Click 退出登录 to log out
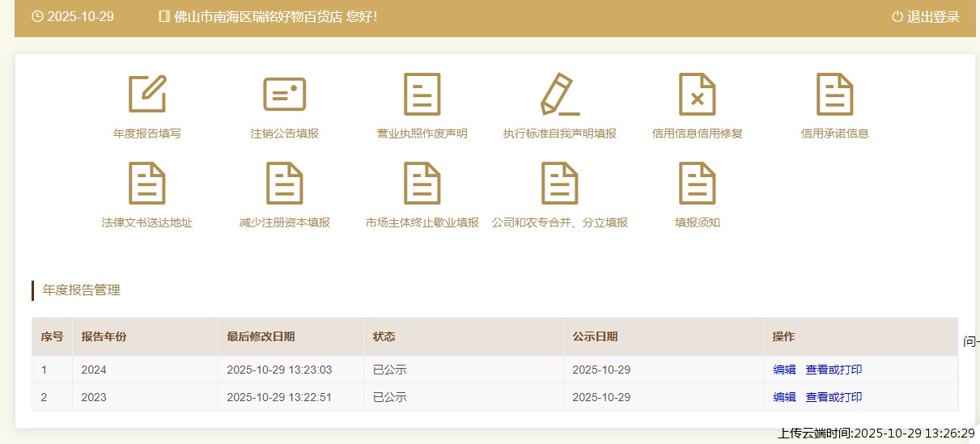The image size is (980, 444). (926, 17)
